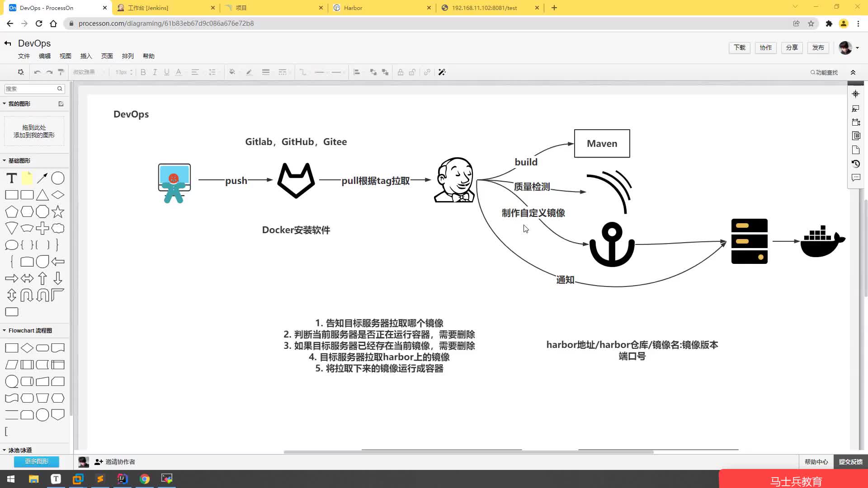Click the horizontal canvas scrollbar

[468, 451]
